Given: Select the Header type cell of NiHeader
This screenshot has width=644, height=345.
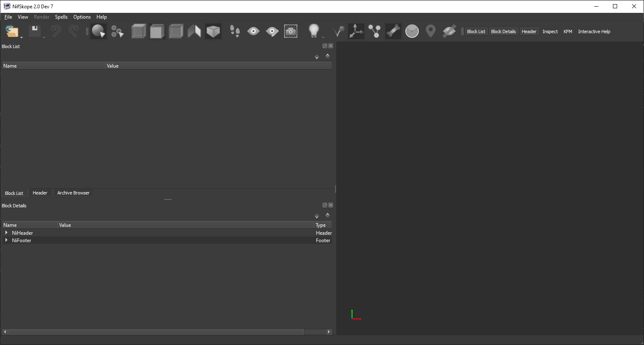Looking at the screenshot, I should (323, 233).
